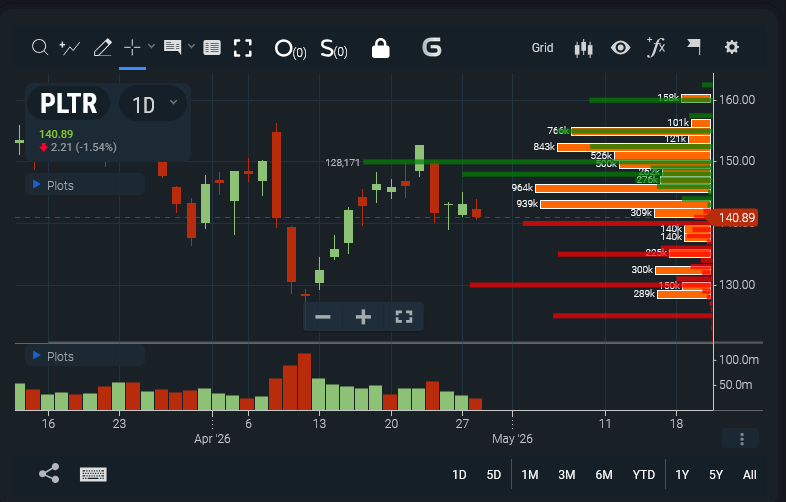Zoom in with the plus button
786x502 pixels.
point(363,316)
